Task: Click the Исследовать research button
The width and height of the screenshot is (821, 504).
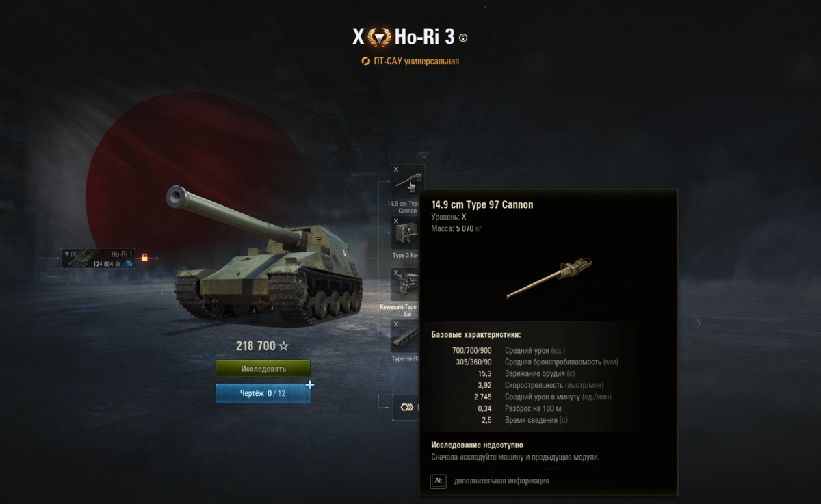Action: coord(263,369)
